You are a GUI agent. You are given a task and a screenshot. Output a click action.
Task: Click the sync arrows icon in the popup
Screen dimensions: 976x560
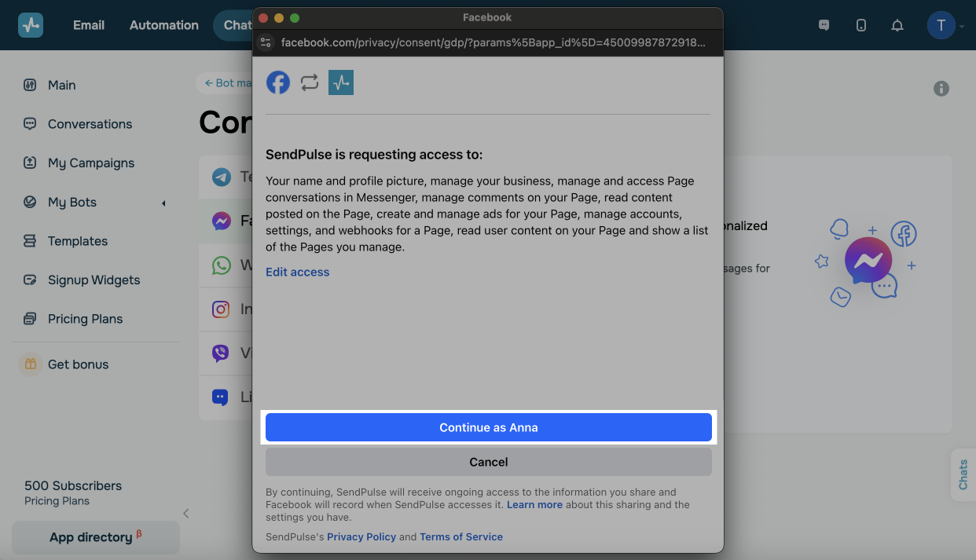point(310,82)
